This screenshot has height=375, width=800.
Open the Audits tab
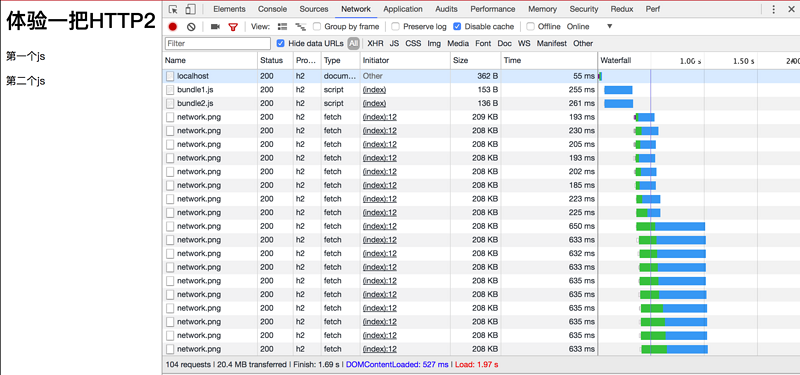446,9
